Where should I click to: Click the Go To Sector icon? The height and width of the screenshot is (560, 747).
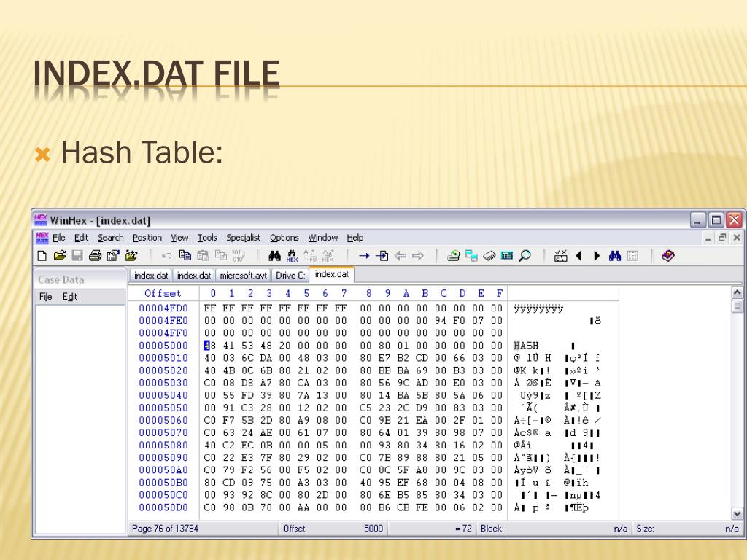382,256
